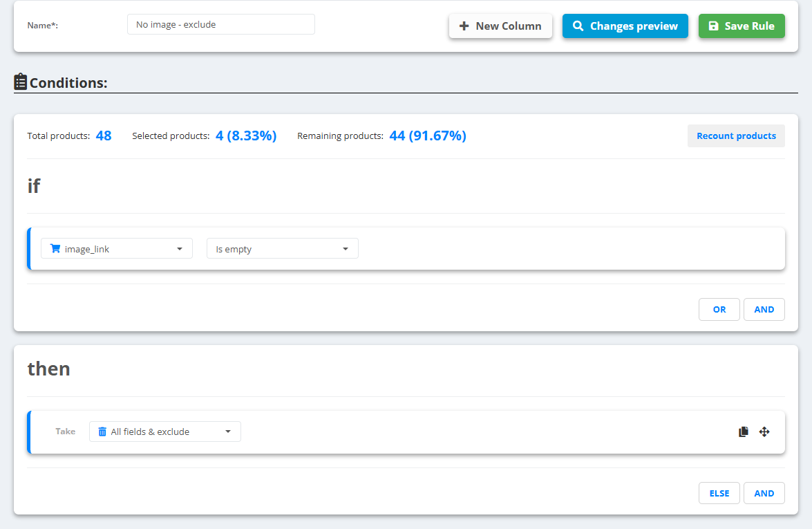Open the 'All fields & exclude' dropdown
The width and height of the screenshot is (812, 529).
point(164,431)
